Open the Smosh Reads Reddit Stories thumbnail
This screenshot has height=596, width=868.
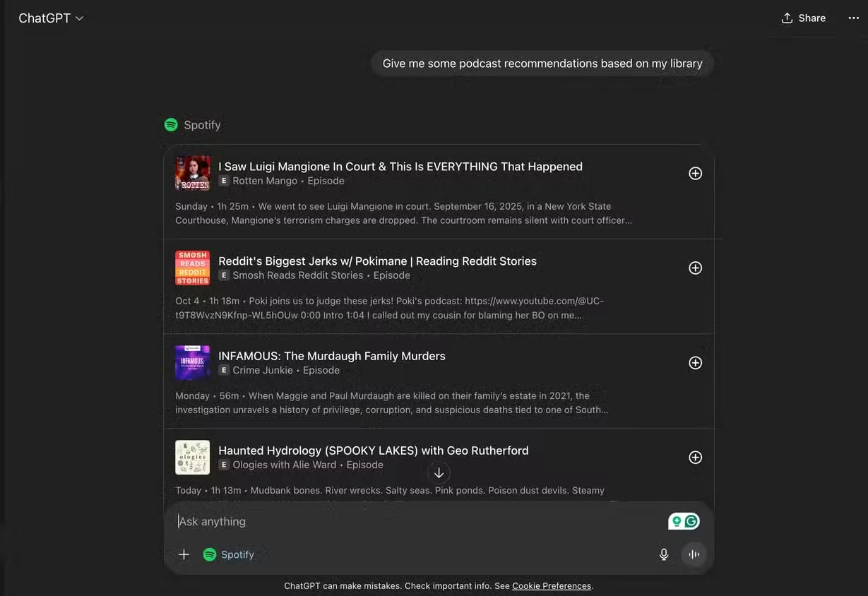[x=193, y=268]
